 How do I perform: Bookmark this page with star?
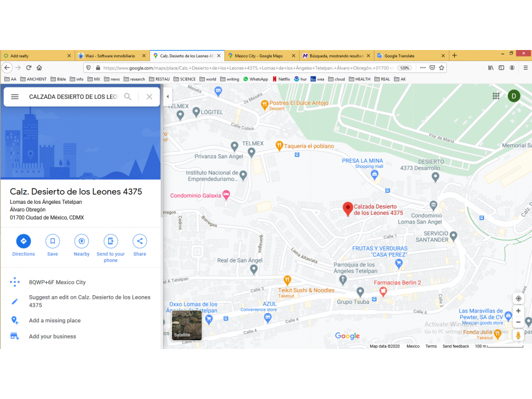click(441, 68)
